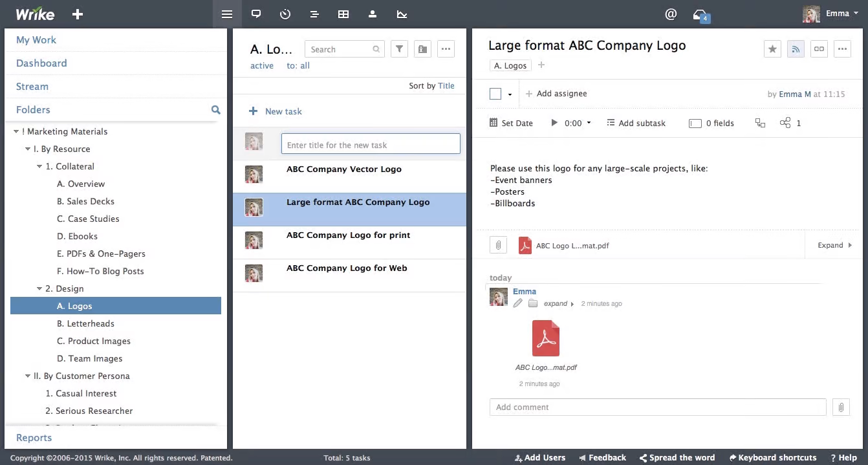The width and height of the screenshot is (868, 465).
Task: Open the dependencies icon beside 0 fields
Action: [761, 123]
